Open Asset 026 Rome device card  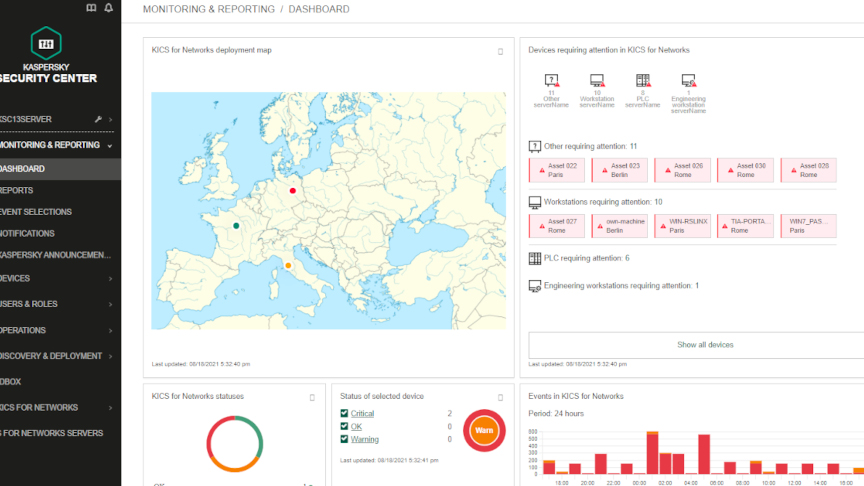click(x=682, y=170)
